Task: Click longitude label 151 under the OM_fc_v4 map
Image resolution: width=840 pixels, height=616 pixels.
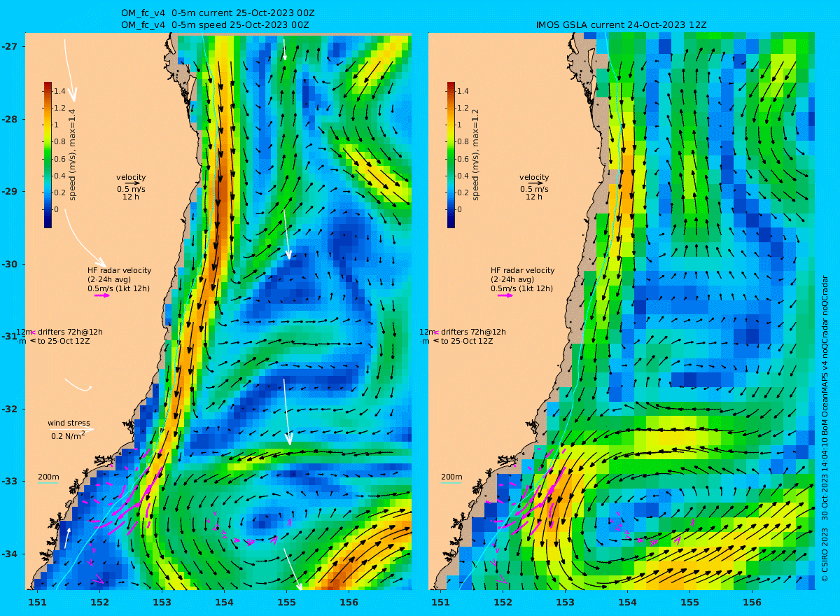Action: click(x=37, y=602)
